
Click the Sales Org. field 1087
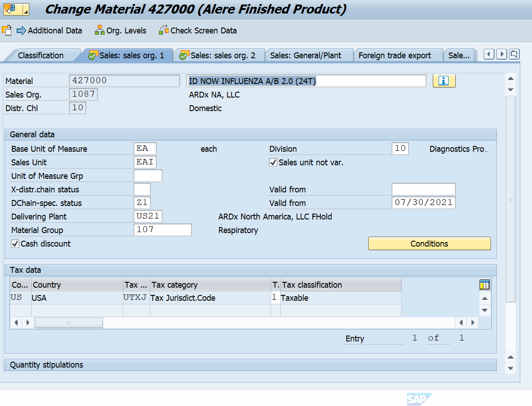click(x=83, y=94)
